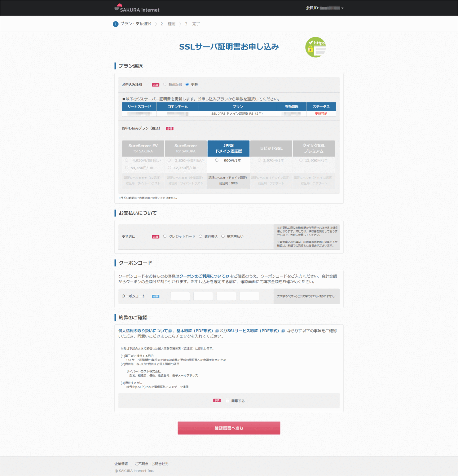This screenshot has width=458, height=476.
Task: Click the step 1 numbered circle
Action: (116, 24)
